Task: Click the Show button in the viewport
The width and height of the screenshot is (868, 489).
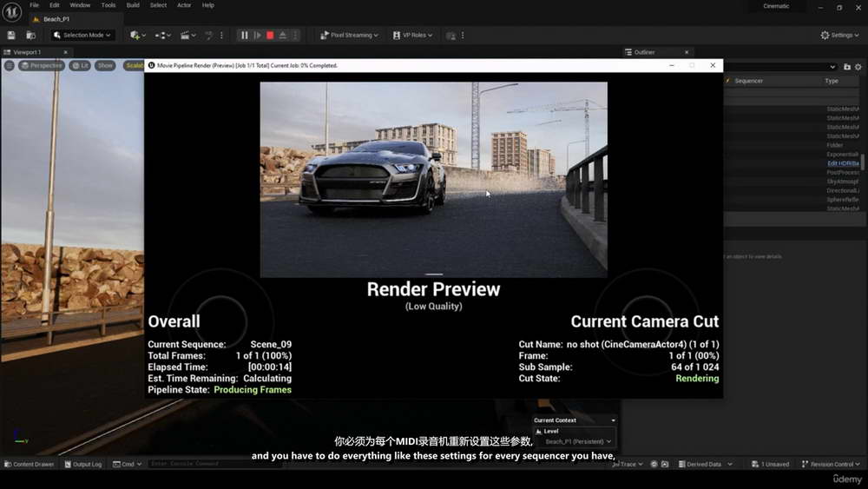Action: [105, 65]
